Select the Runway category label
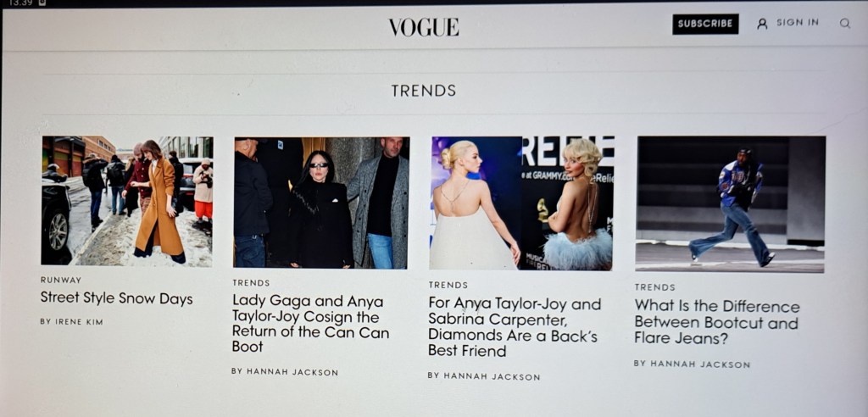Image resolution: width=868 pixels, height=417 pixels. point(61,281)
